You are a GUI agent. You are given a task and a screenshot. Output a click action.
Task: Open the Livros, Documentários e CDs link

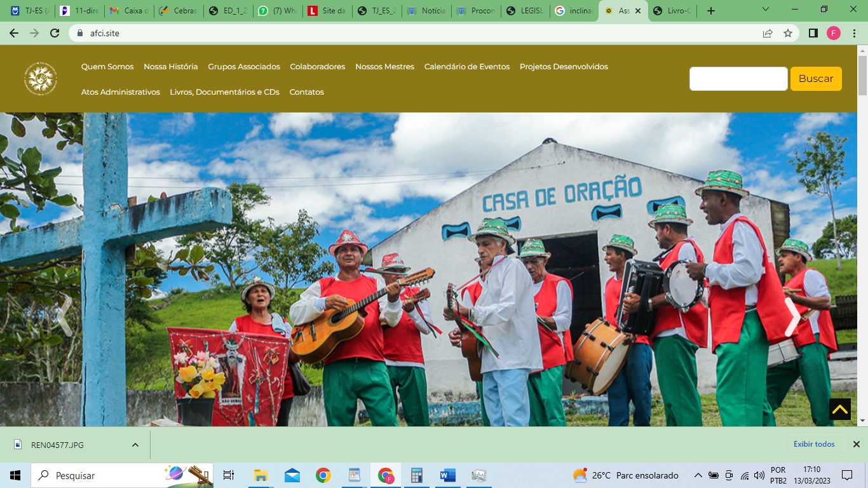tap(224, 92)
